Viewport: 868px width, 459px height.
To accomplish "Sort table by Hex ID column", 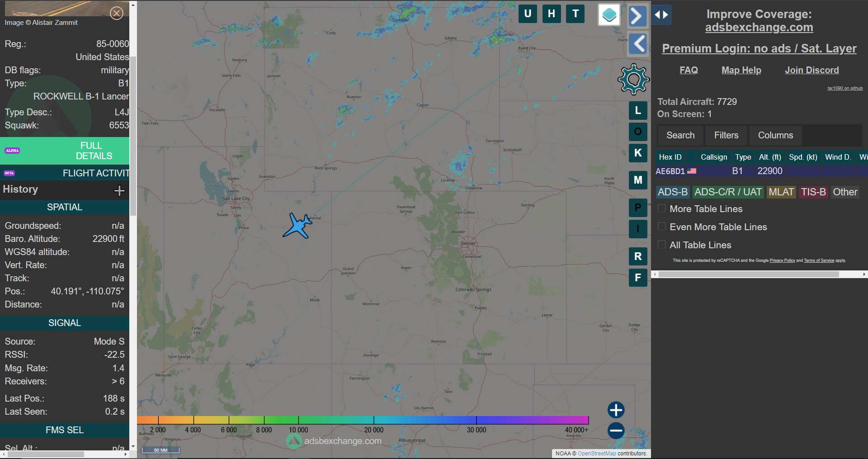I will coord(670,157).
